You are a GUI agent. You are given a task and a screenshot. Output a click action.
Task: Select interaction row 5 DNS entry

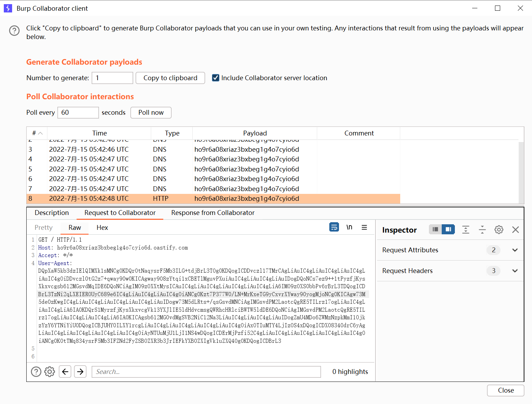tap(213, 169)
